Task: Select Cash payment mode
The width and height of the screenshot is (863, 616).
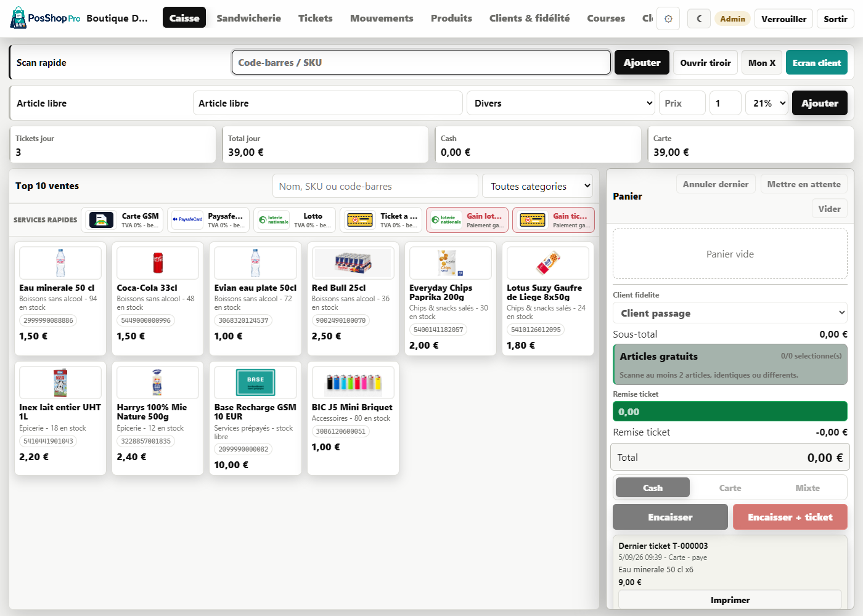Action: 653,487
